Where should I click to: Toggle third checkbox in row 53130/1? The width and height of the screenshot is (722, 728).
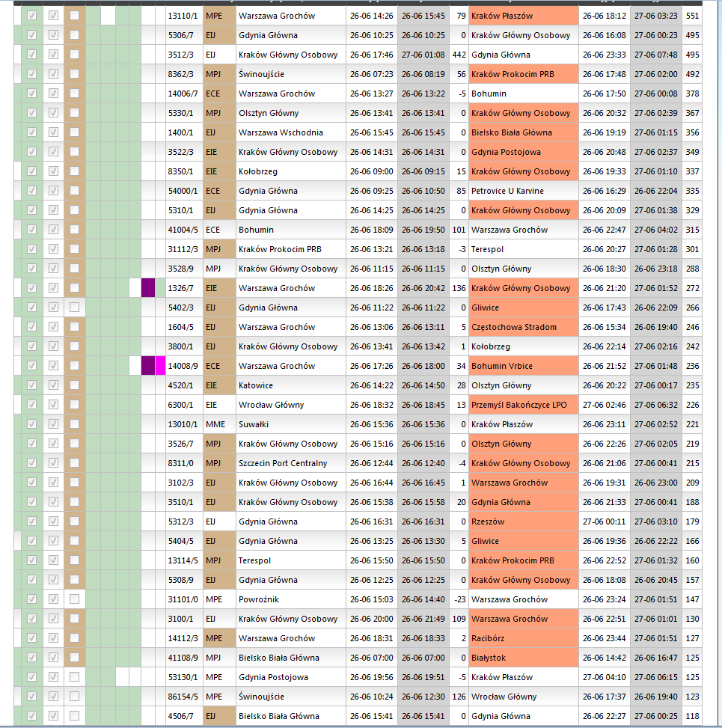[74, 677]
